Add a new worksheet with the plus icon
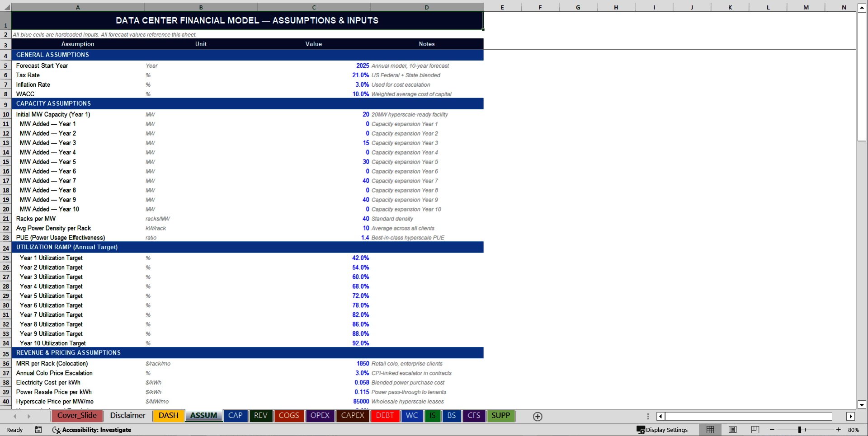This screenshot has height=436, width=868. tap(538, 416)
